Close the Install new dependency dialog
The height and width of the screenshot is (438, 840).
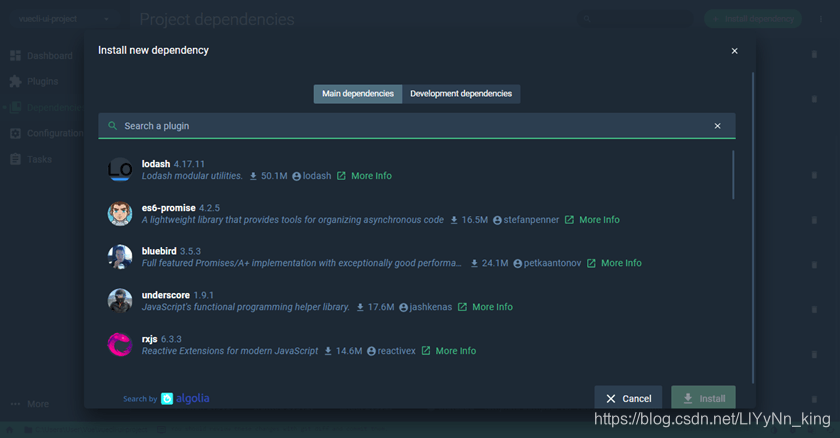tap(734, 51)
